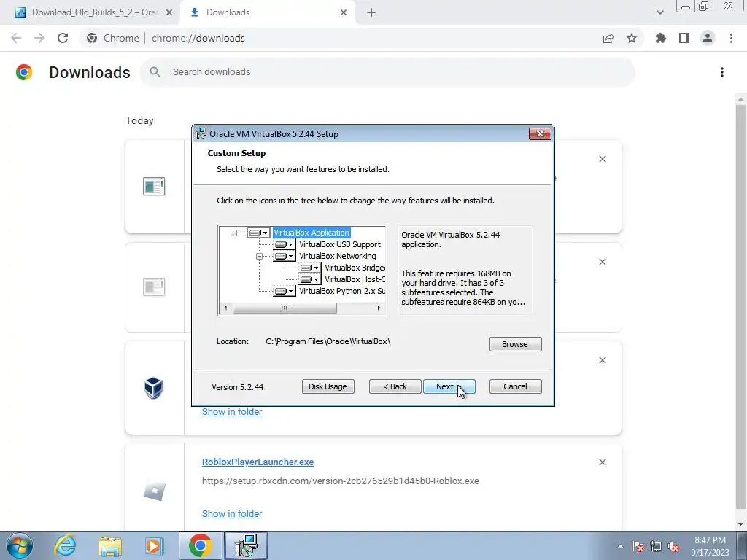Screen dimensions: 747x560
Task: Remove first download entry with X
Action: point(603,159)
